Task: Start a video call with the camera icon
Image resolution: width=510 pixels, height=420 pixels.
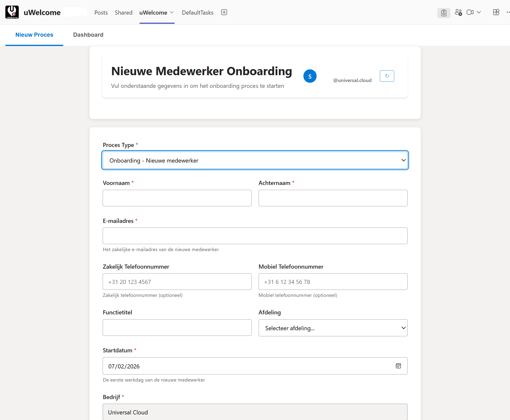Action: tap(470, 12)
